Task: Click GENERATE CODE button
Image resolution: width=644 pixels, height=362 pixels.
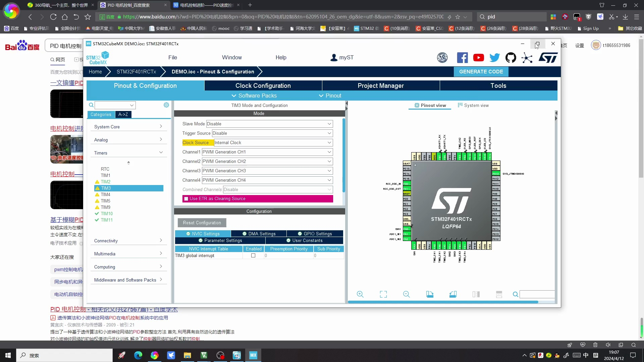Action: (482, 72)
